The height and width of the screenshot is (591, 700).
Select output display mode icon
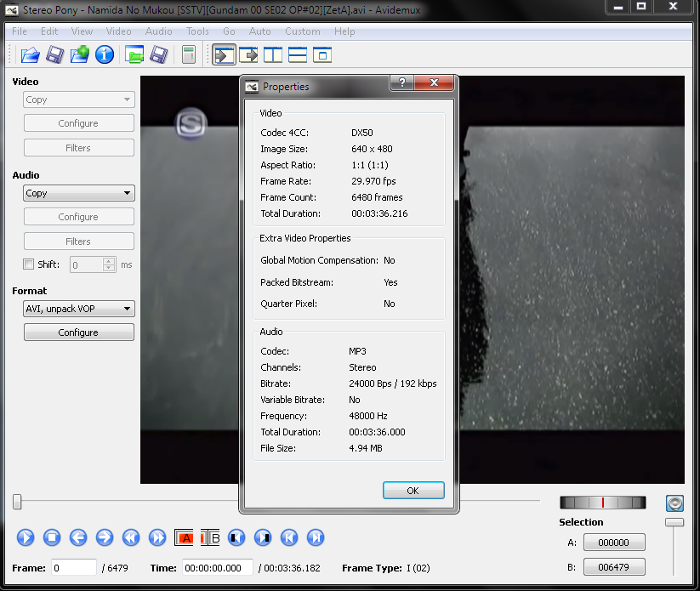(248, 55)
